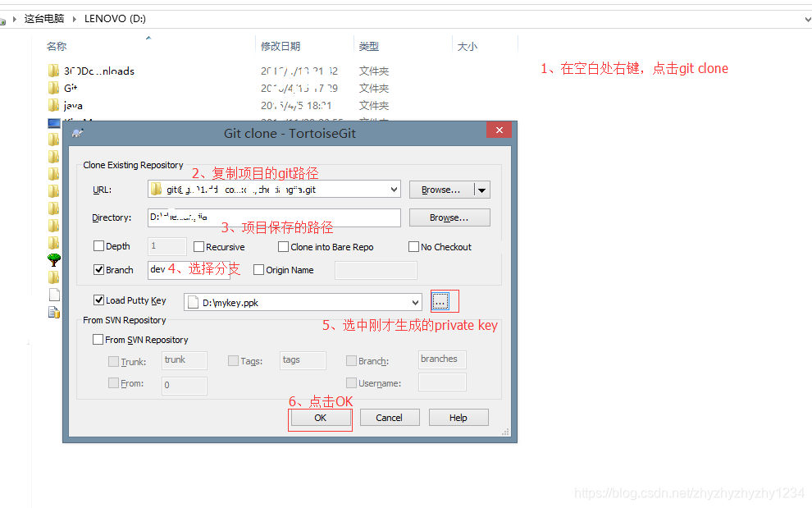Viewport: 812px width, 508px height.
Task: Enable From SVN Repository checkbox
Action: click(98, 340)
